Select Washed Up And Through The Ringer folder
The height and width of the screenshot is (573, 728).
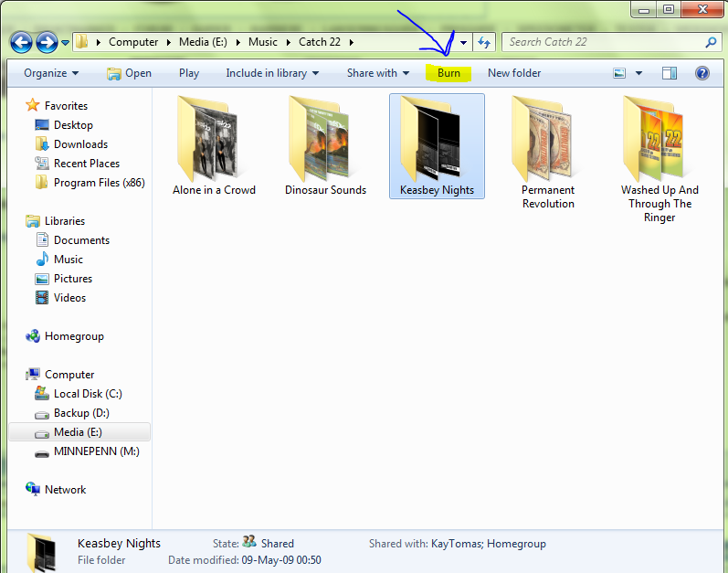click(659, 159)
